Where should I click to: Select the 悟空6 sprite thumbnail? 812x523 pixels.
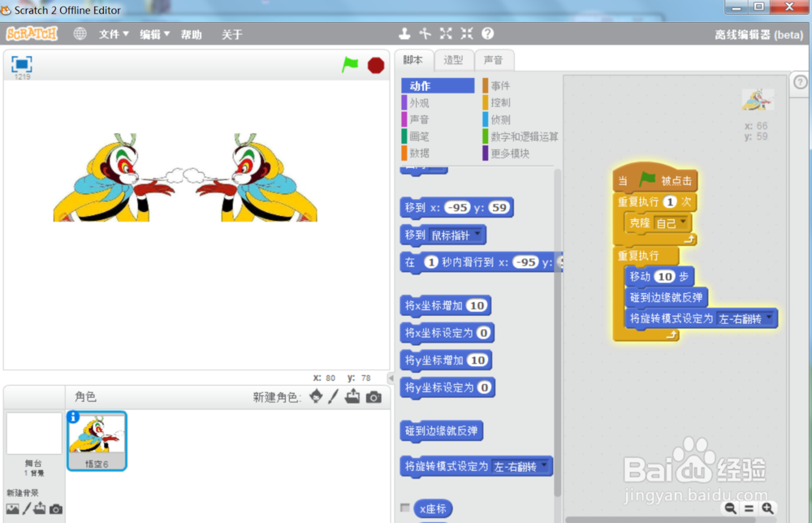97,441
